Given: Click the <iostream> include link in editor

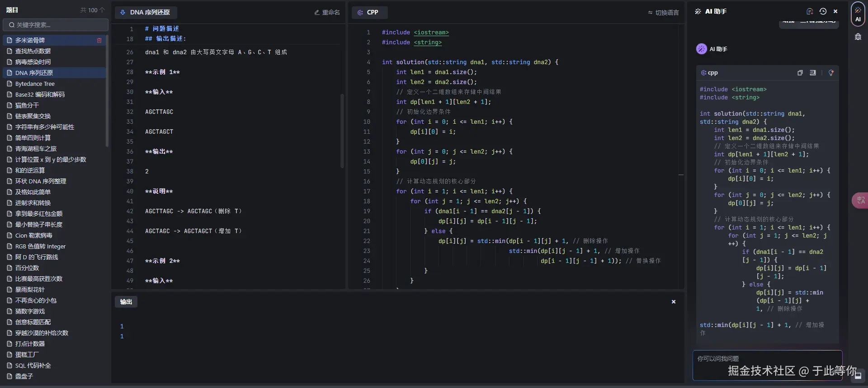Looking at the screenshot, I should [x=431, y=33].
